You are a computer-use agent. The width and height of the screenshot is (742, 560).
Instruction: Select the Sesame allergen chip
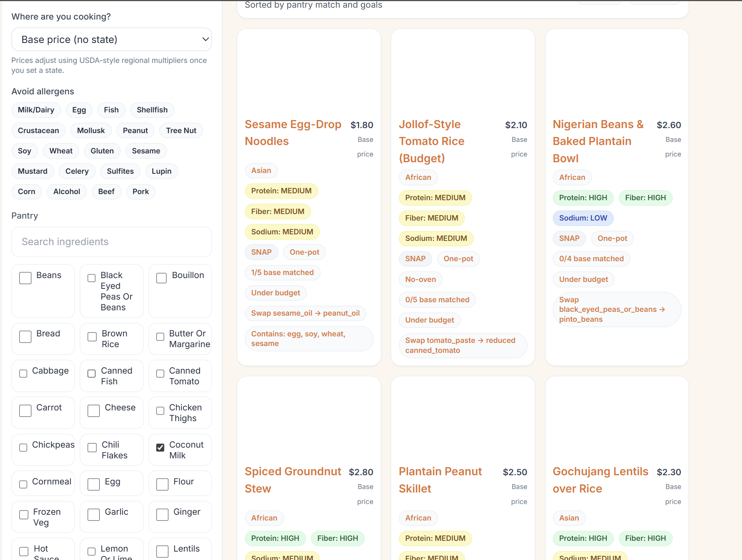(146, 151)
